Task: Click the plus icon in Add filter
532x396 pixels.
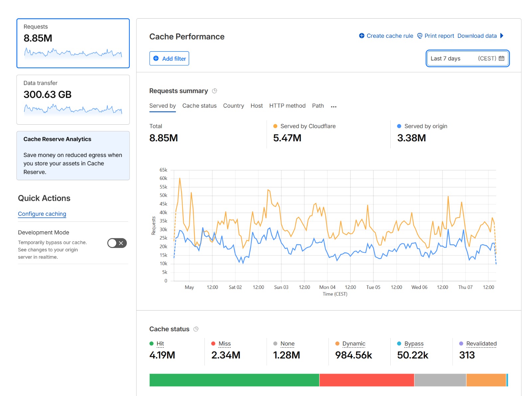Action: point(156,59)
